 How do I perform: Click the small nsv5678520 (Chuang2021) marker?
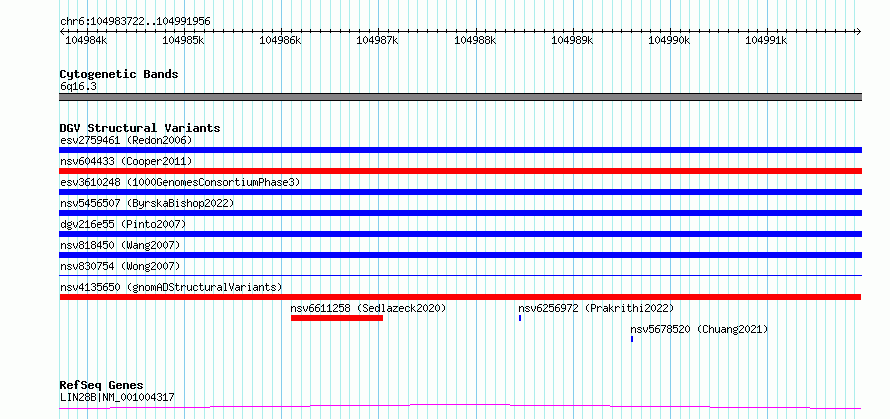pos(632,339)
